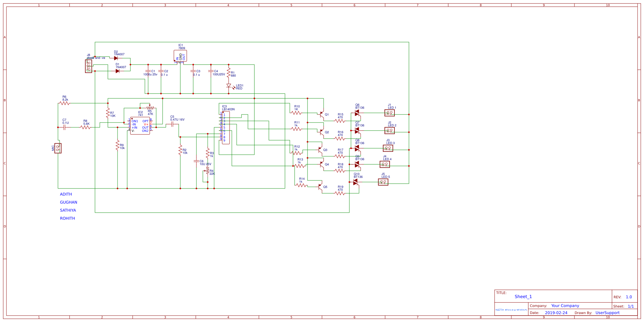Click the MIC connector symbol
644x322 pixels.
[x=58, y=148]
